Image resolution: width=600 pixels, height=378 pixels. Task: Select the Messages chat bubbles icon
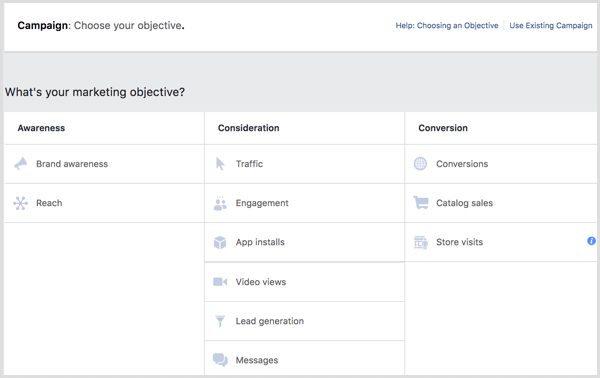220,360
